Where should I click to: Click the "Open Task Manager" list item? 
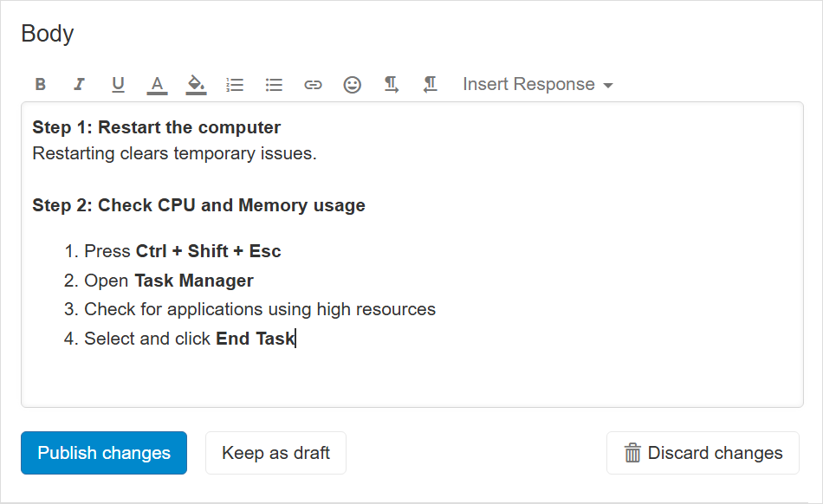point(169,281)
